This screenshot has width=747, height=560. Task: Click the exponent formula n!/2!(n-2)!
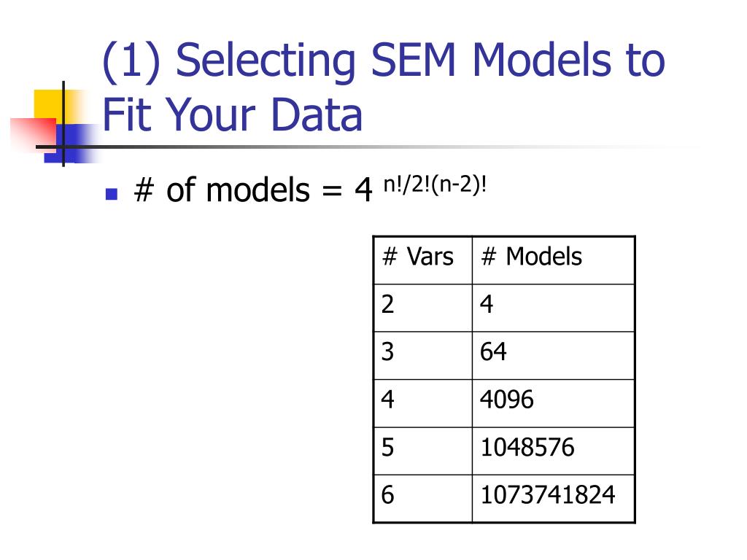pyautogui.click(x=435, y=184)
